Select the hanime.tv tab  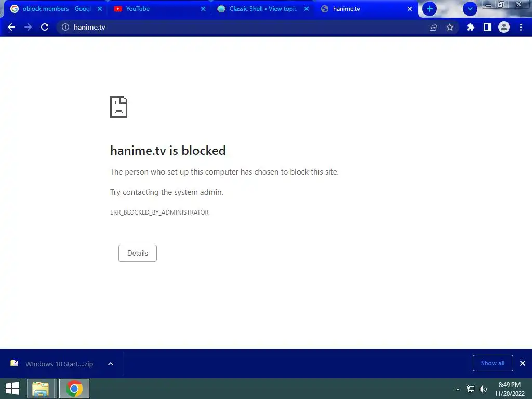coord(366,9)
